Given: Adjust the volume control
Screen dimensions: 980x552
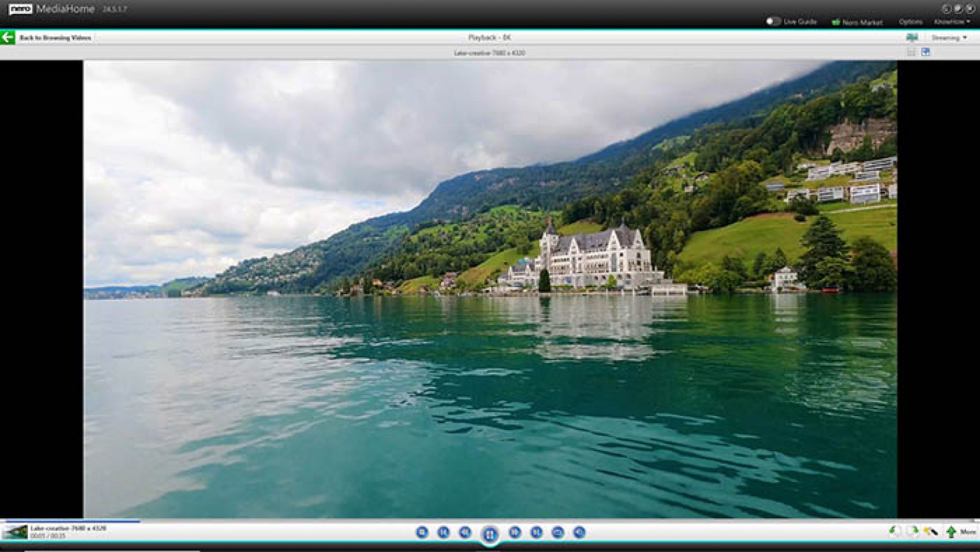Looking at the screenshot, I should pyautogui.click(x=579, y=532).
